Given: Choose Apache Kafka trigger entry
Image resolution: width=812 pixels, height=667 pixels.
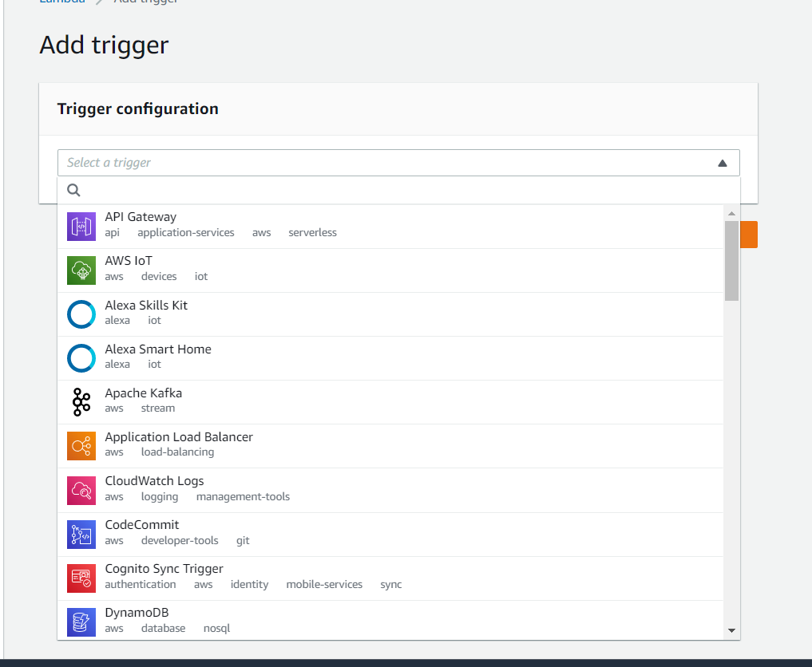Looking at the screenshot, I should [x=390, y=403].
